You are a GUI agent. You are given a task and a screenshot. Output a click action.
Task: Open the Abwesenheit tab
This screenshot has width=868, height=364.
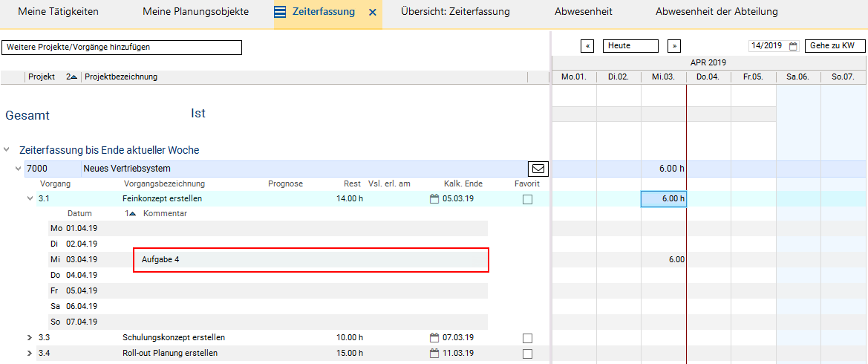pyautogui.click(x=583, y=12)
